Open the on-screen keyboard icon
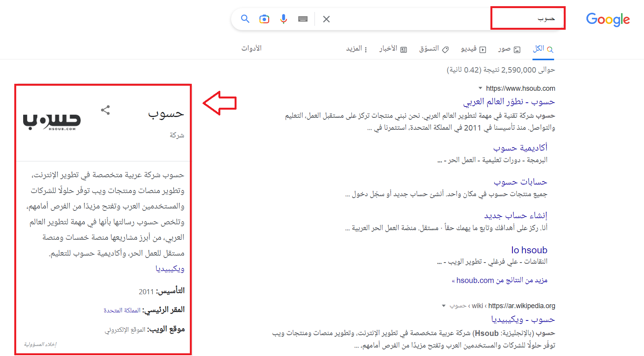The height and width of the screenshot is (356, 644). pos(303,19)
